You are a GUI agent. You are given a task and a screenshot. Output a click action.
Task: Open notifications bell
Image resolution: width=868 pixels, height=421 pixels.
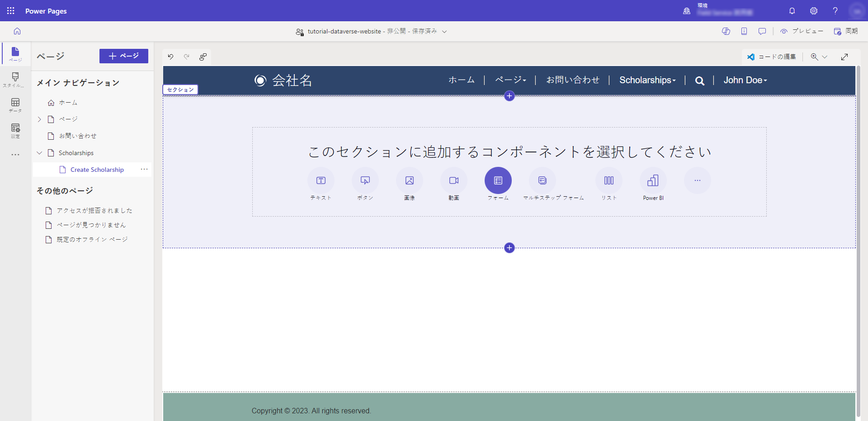coord(792,11)
